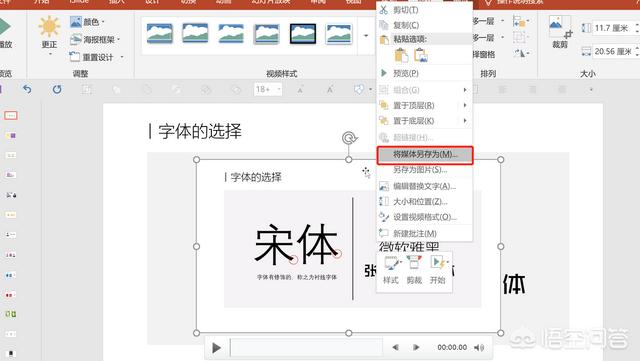
Task: Choose 另存为图片(S)... menu entry
Action: pyautogui.click(x=420, y=169)
